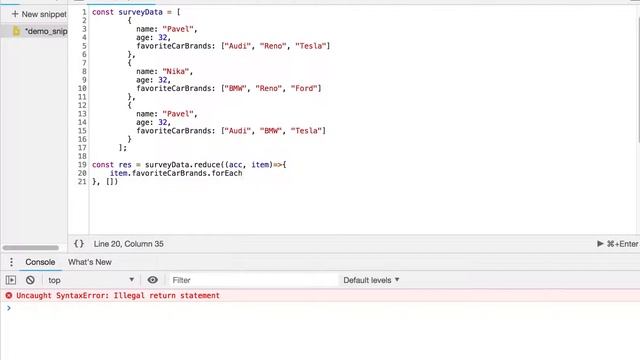The width and height of the screenshot is (640, 360).
Task: Click the forEach call on line 20
Action: tap(227, 173)
